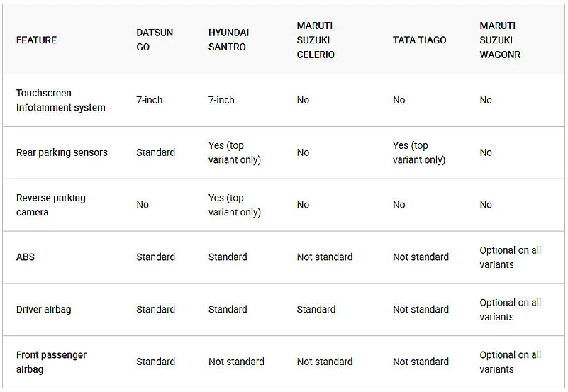Click the FEATURE column header
Screen dimensions: 568x392
point(37,40)
